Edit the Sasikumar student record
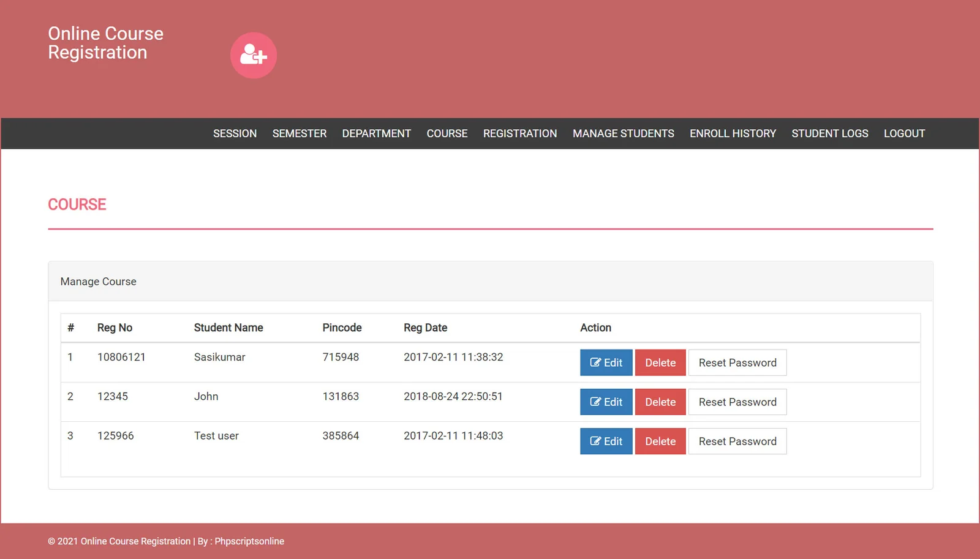The height and width of the screenshot is (559, 980). pyautogui.click(x=606, y=362)
